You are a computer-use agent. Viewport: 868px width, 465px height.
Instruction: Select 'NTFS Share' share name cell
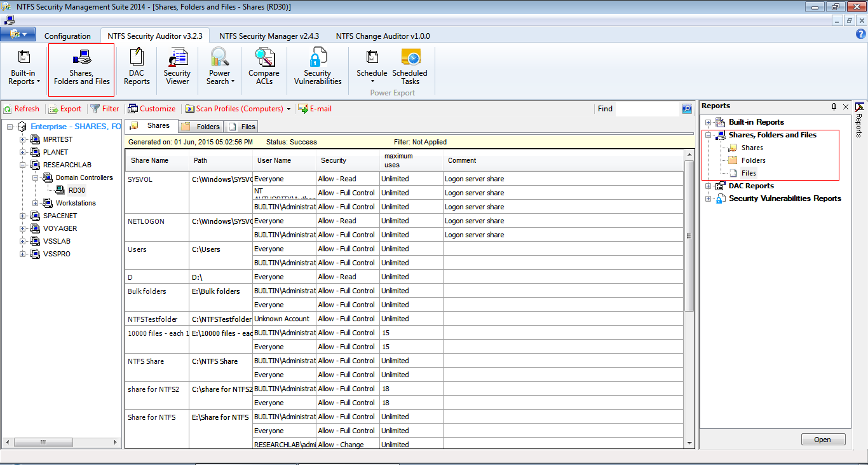pyautogui.click(x=157, y=368)
